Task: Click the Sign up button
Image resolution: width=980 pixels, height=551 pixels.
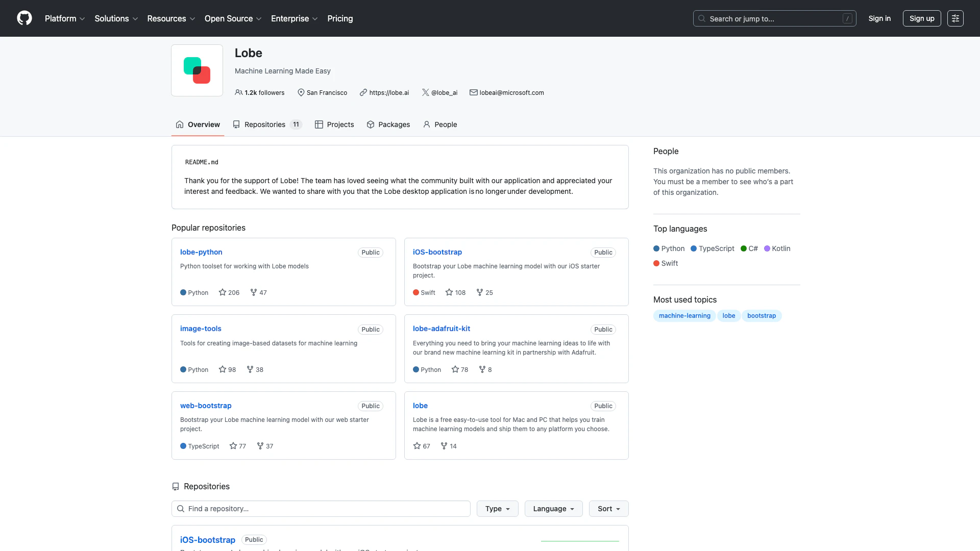Action: click(921, 18)
